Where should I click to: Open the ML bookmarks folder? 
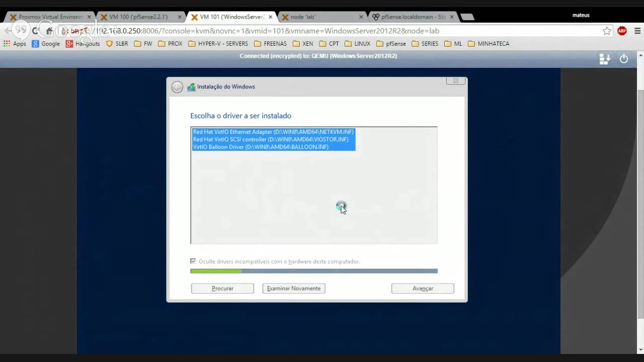coord(453,44)
